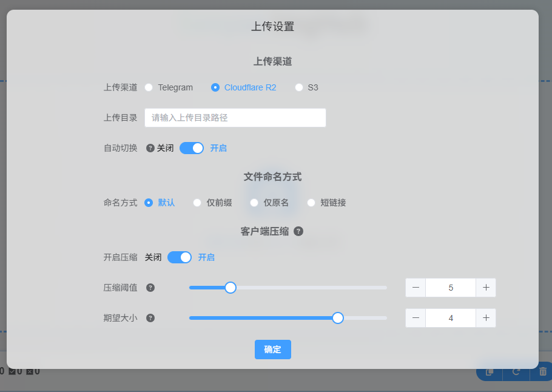Click the 期望大小 help question icon
This screenshot has height=392, width=552.
[x=150, y=318]
